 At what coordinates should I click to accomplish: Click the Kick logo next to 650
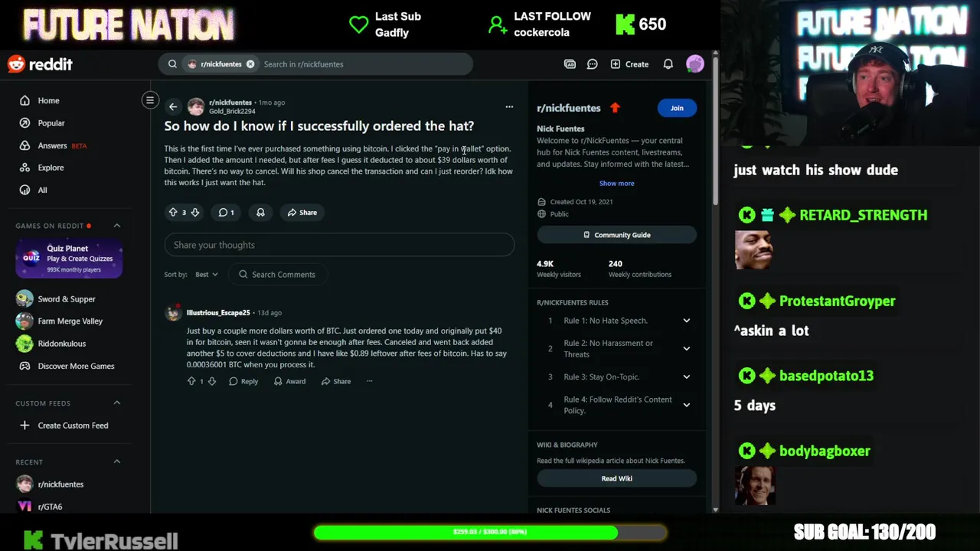626,24
